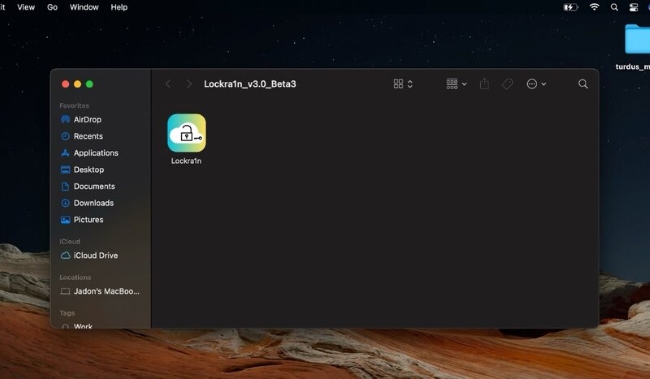This screenshot has height=379, width=650.
Task: Open the Window menu
Action: coord(84,7)
